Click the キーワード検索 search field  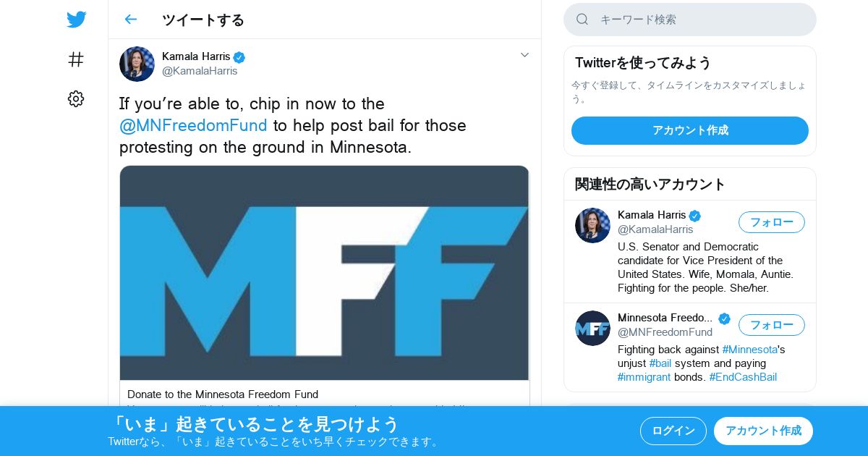[x=690, y=20]
